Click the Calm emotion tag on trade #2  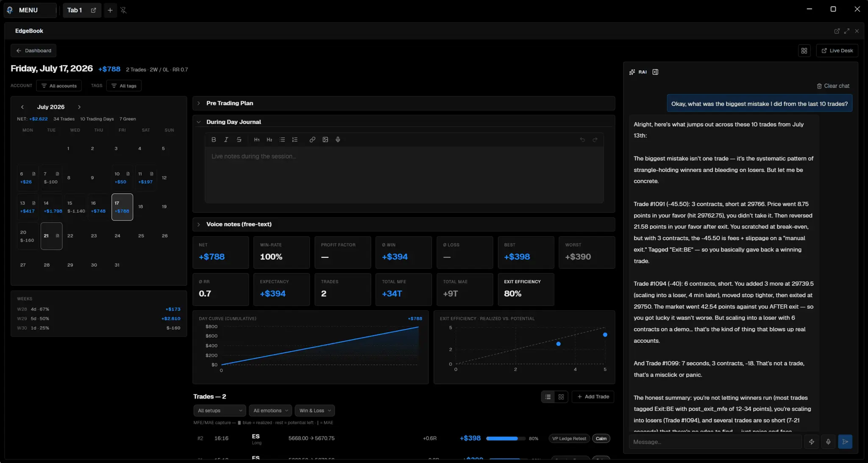coord(601,439)
